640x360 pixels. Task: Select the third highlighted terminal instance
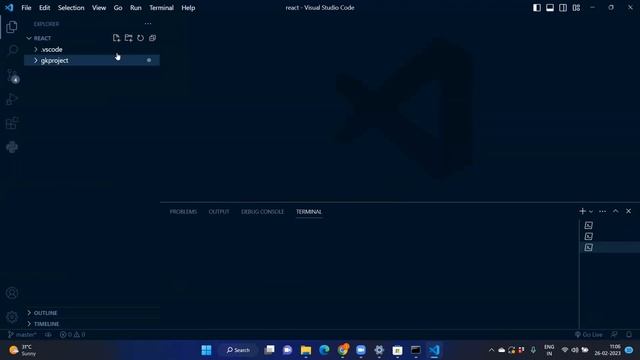click(x=610, y=247)
